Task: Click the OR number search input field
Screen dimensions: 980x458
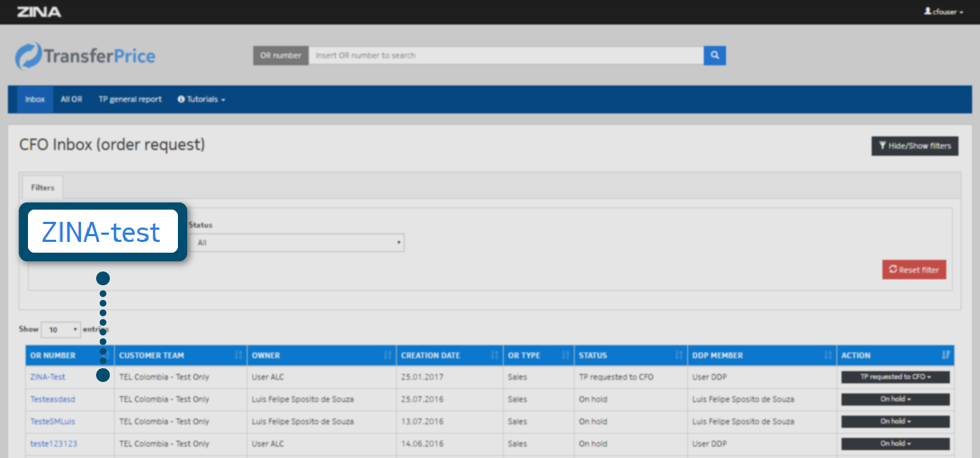Action: pos(506,55)
